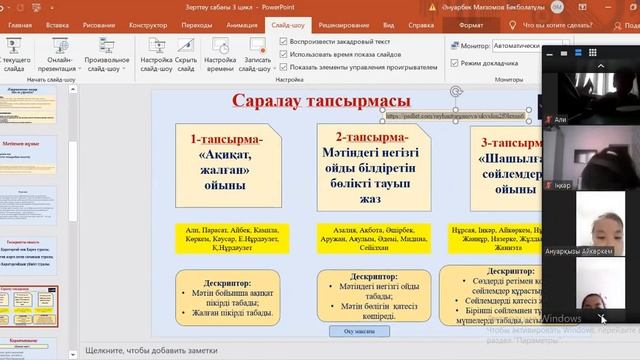
Task: Open the Review (Рецензирование) tab
Action: point(344,25)
